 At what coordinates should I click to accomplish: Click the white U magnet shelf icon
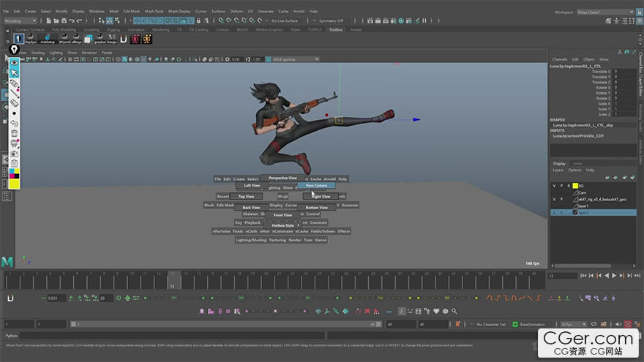(123, 39)
